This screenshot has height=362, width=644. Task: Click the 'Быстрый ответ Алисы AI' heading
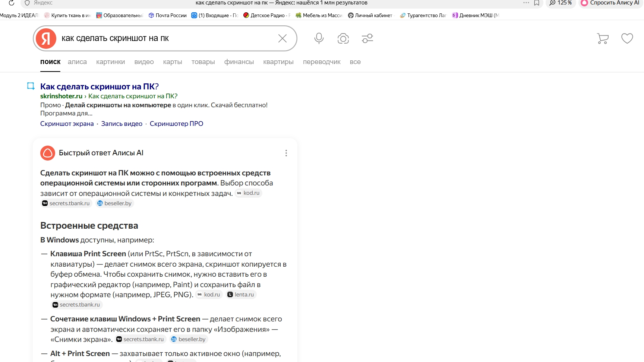click(x=101, y=153)
